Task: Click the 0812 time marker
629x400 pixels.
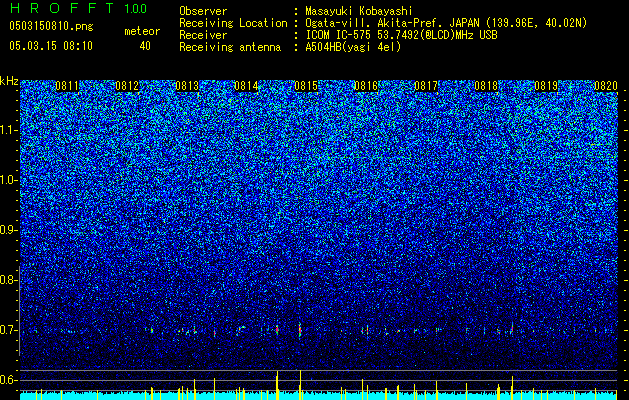Action: pos(127,86)
